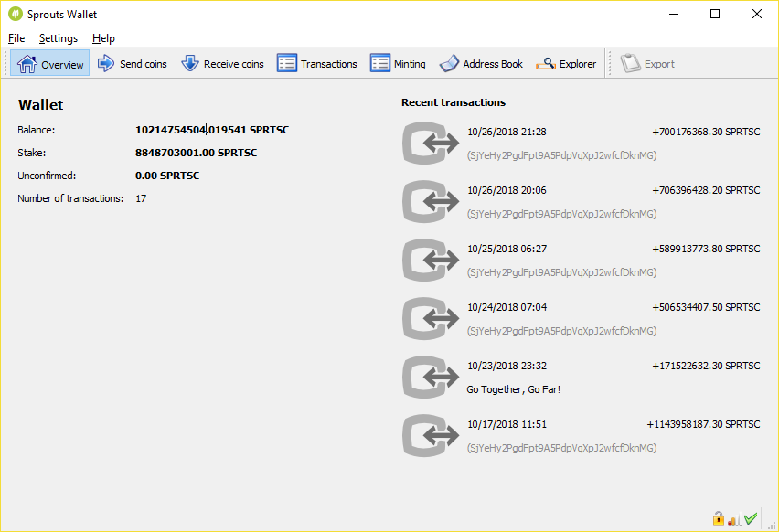Click the 10/26/2018 21:28 date text
This screenshot has width=779, height=532.
(507, 132)
